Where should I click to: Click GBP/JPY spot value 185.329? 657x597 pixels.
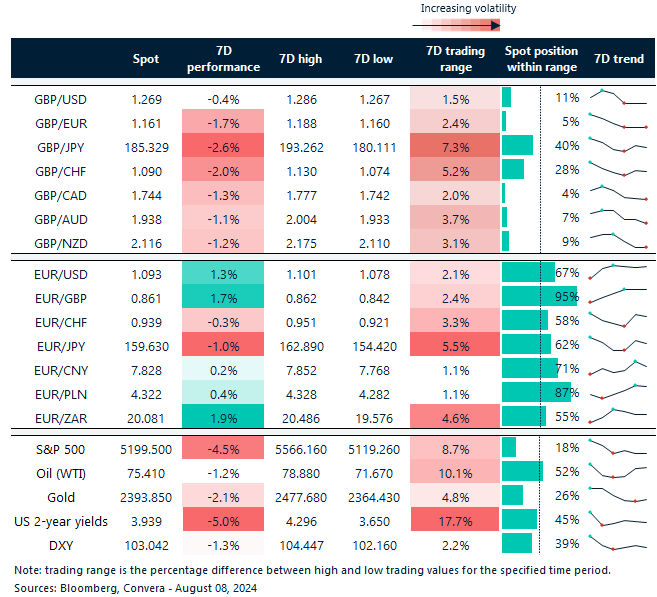[147, 147]
